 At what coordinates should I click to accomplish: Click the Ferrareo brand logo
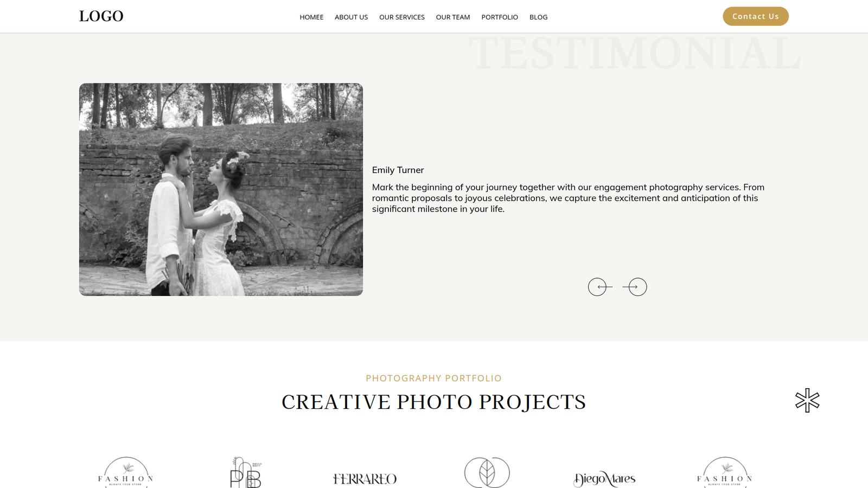(365, 479)
